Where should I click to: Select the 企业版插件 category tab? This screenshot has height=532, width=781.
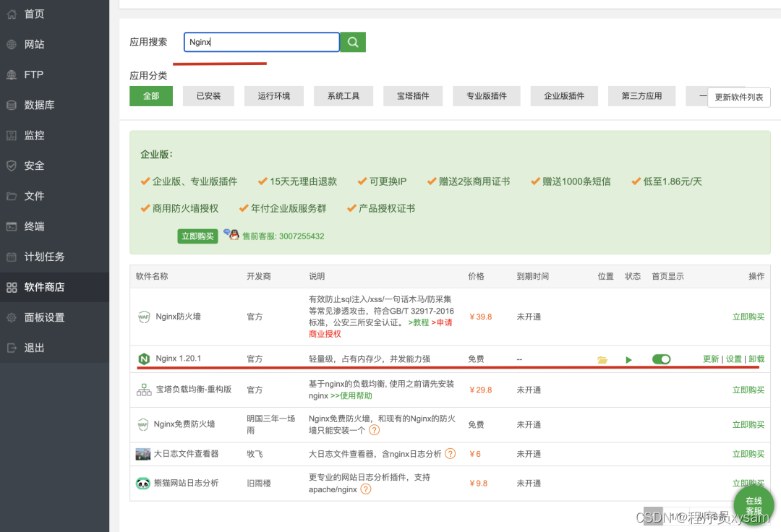point(564,96)
